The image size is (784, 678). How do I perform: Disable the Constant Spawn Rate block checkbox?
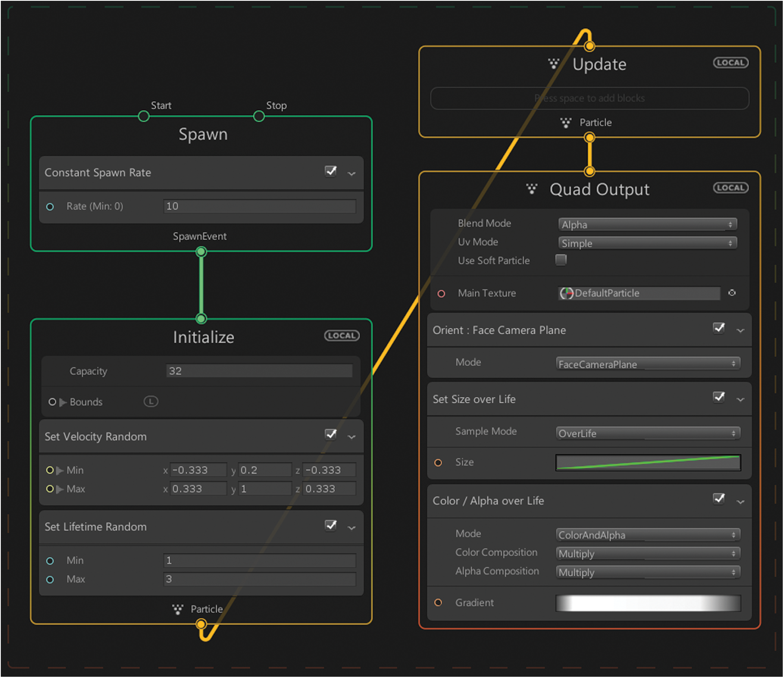(x=331, y=171)
